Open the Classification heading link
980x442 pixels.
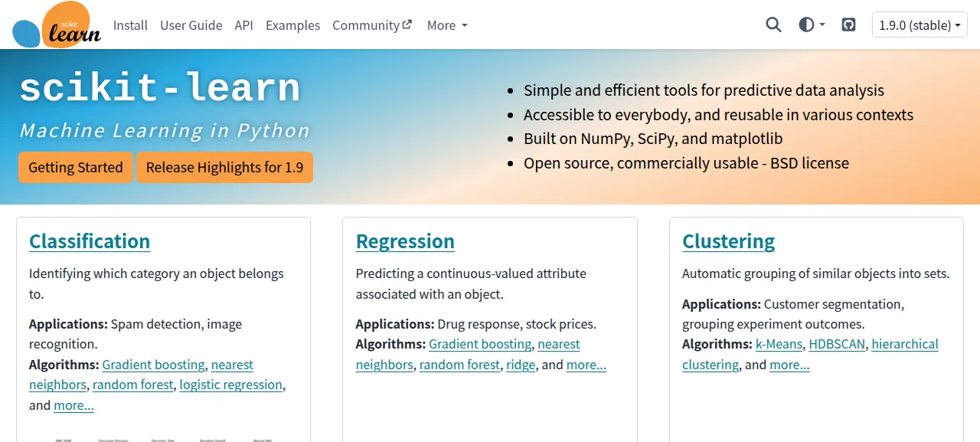coord(90,241)
